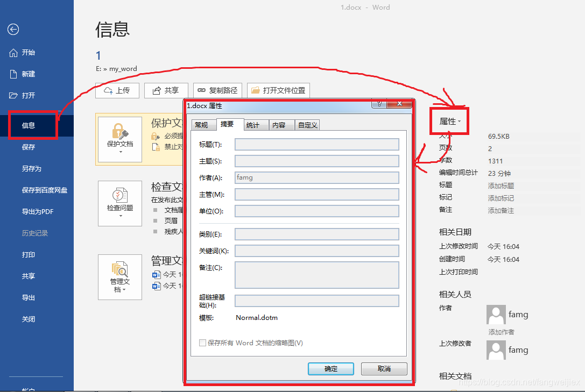Click the 69.5KB size value
The image size is (585, 392).
coord(498,137)
